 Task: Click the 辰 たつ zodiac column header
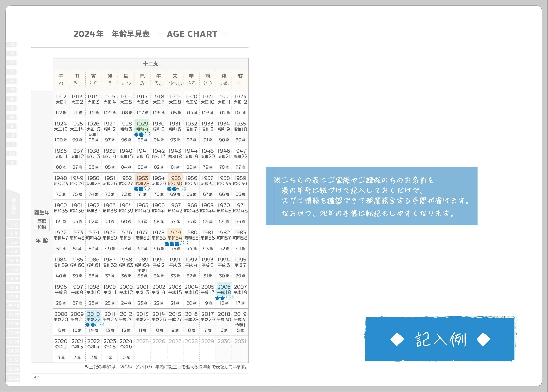point(126,80)
